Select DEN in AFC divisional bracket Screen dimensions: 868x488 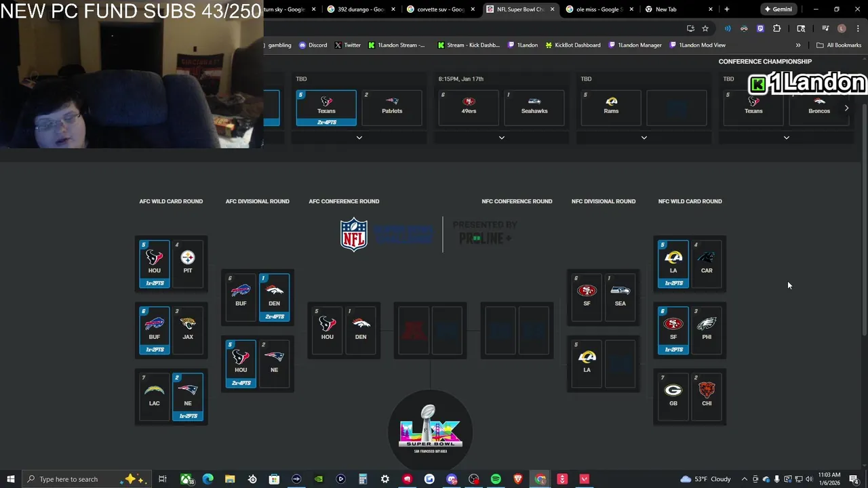pyautogui.click(x=274, y=297)
